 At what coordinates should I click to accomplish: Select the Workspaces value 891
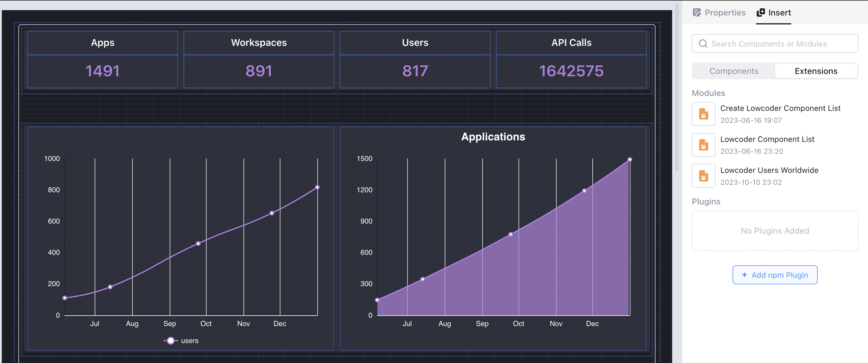pos(258,71)
